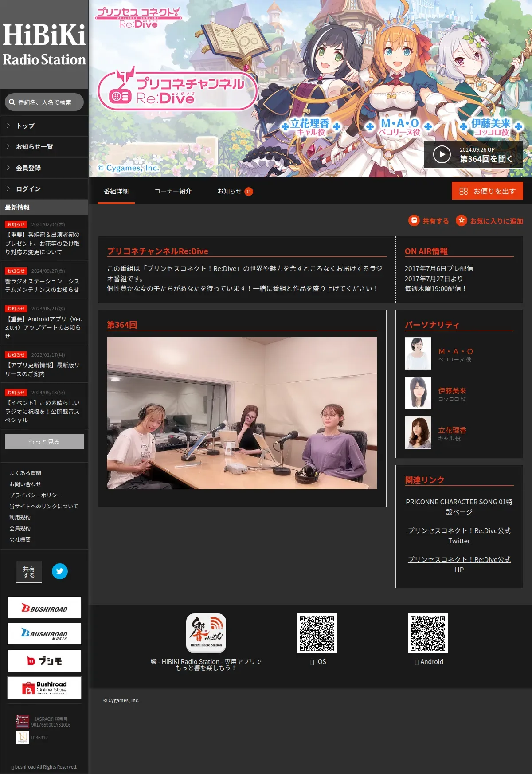Image resolution: width=532 pixels, height=774 pixels.
Task: Open 会員登録 in the sidebar
Action: click(44, 168)
